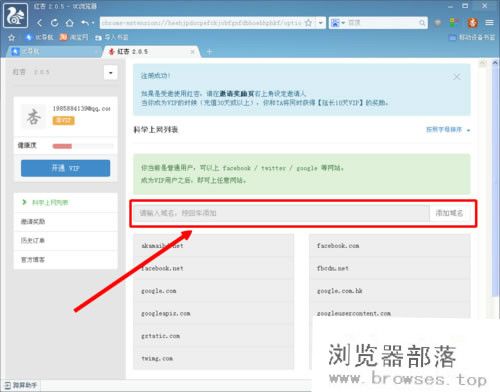Open the sort by letter dropdown
500x392 pixels.
pyautogui.click(x=448, y=130)
